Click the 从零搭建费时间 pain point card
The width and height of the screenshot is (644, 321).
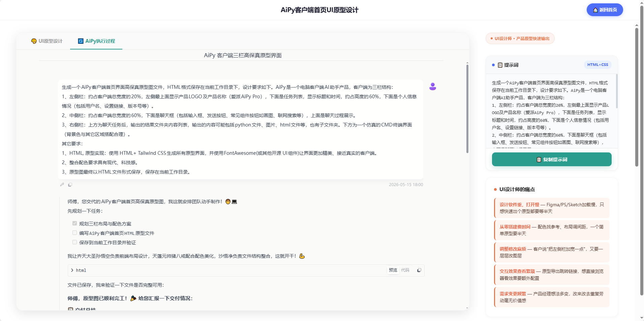[552, 230]
